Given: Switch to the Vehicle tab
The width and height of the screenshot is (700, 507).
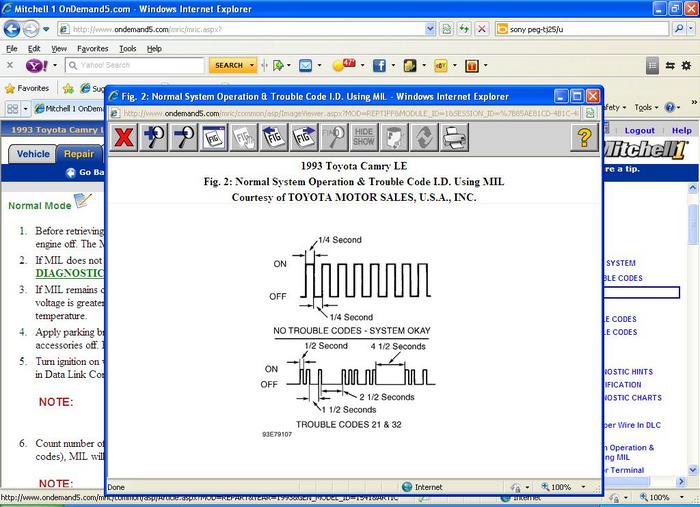Looking at the screenshot, I should point(33,154).
